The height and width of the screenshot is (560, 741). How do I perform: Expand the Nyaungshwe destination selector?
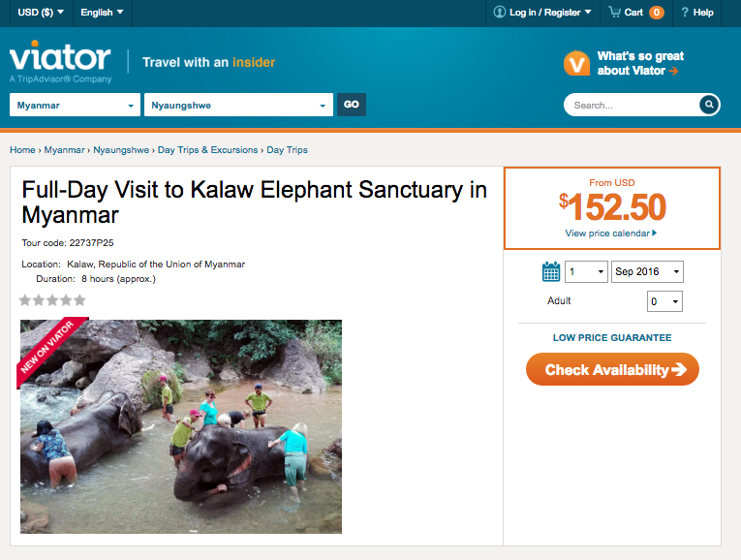pyautogui.click(x=238, y=105)
